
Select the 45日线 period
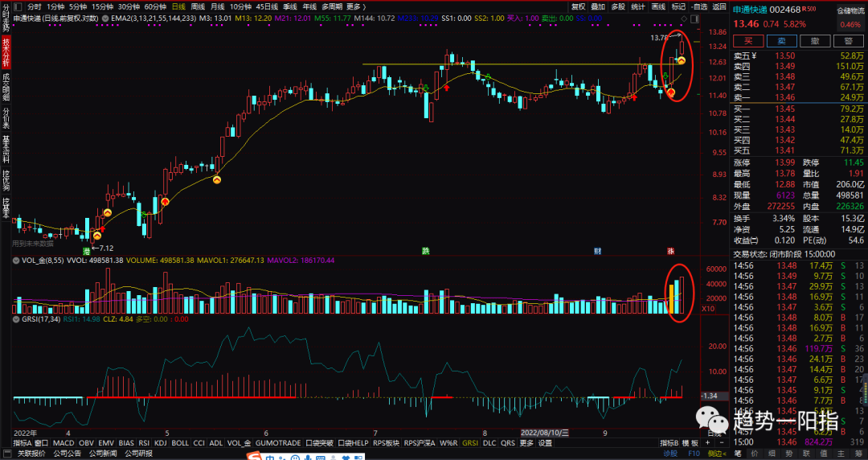pos(268,6)
